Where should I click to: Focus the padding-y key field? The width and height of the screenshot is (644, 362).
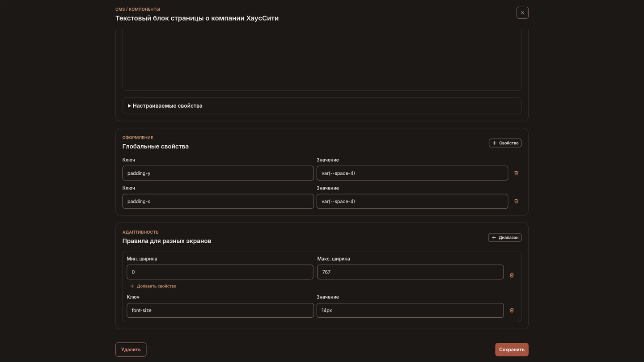(x=218, y=173)
